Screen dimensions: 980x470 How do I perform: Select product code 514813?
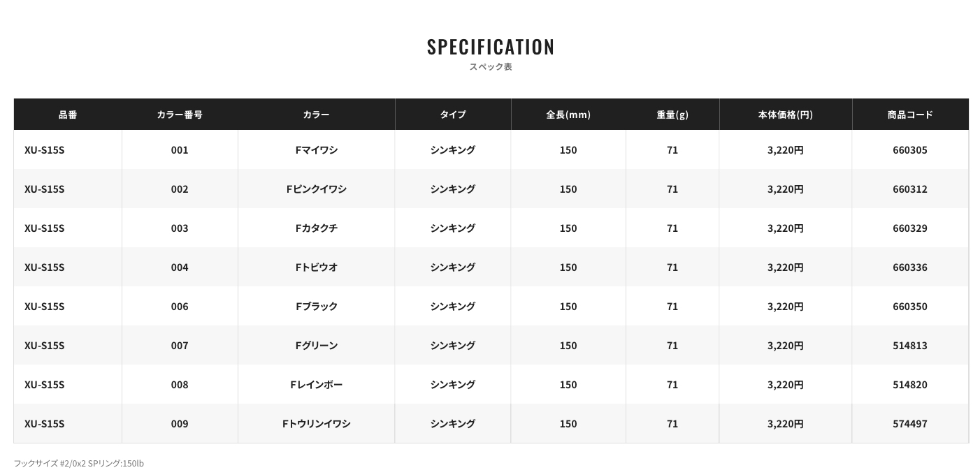point(910,346)
